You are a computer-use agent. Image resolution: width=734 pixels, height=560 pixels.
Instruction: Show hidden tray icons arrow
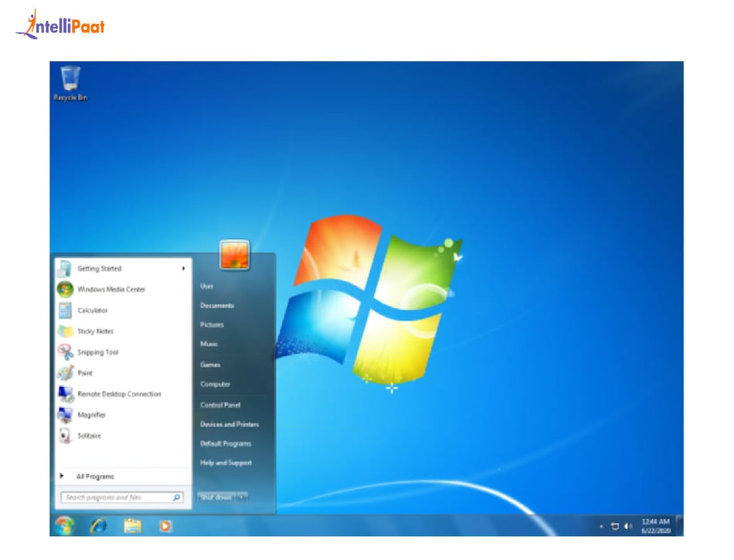(602, 527)
